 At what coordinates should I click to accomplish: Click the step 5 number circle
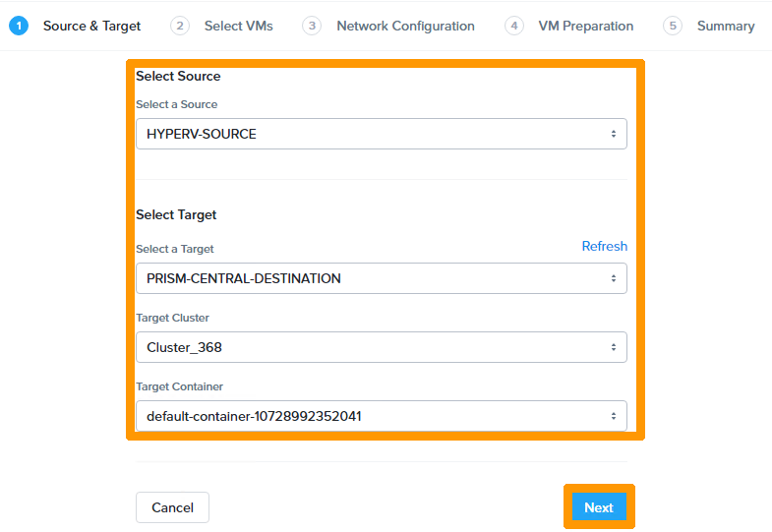click(673, 27)
